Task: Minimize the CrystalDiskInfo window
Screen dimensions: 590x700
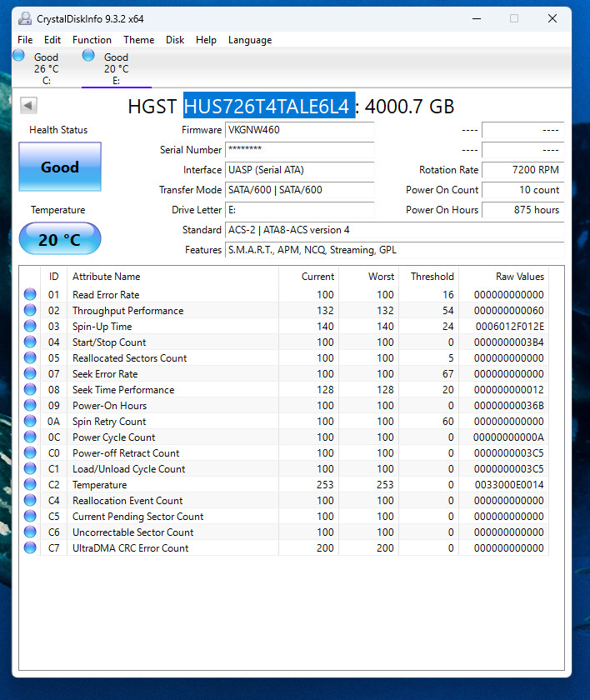Action: 477,18
